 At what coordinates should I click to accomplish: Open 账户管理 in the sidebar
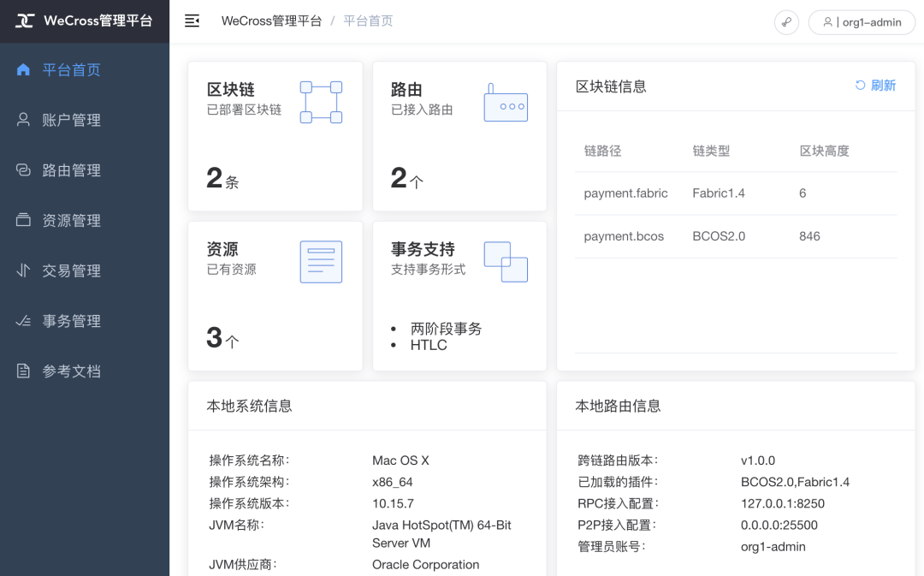pyautogui.click(x=85, y=120)
